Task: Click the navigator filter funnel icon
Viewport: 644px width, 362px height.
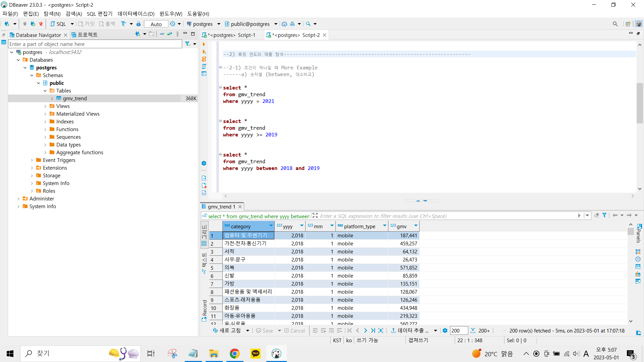Action: pyautogui.click(x=187, y=44)
